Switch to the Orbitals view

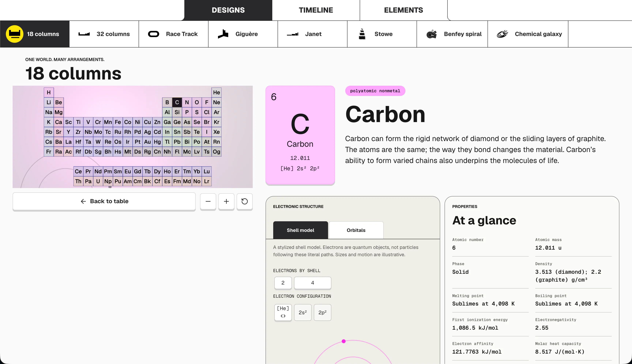tap(356, 230)
